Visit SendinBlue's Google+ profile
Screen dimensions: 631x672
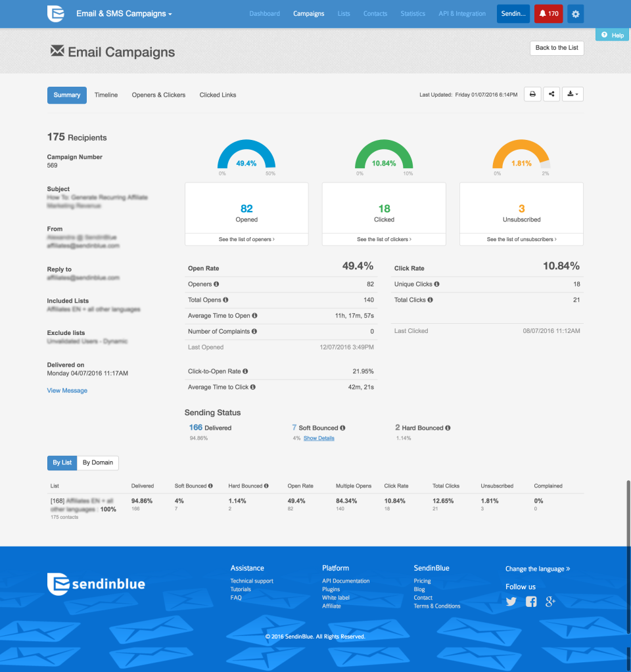550,601
